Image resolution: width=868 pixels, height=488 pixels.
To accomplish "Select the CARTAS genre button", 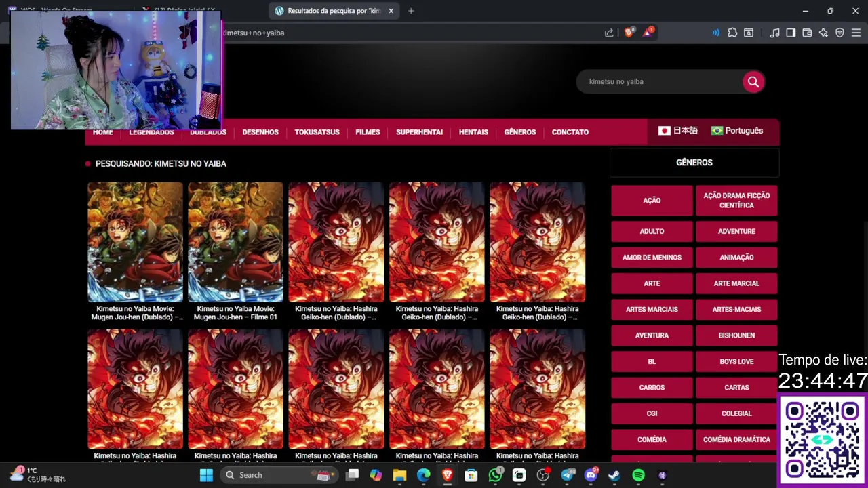I will tap(736, 388).
